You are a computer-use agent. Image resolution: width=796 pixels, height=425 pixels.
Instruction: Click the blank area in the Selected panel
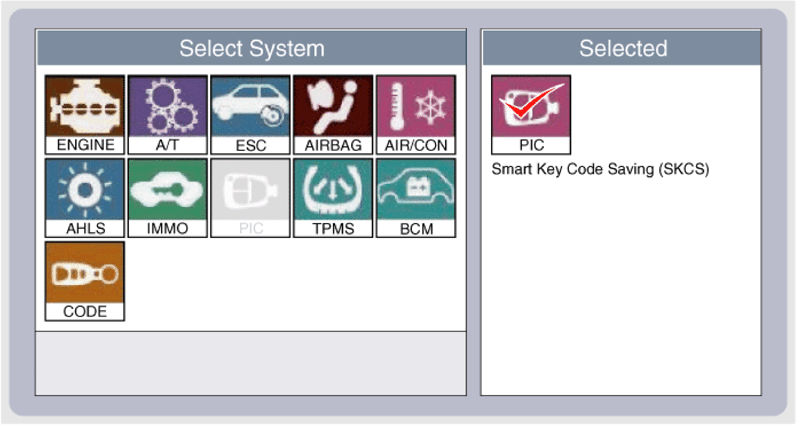(620, 290)
